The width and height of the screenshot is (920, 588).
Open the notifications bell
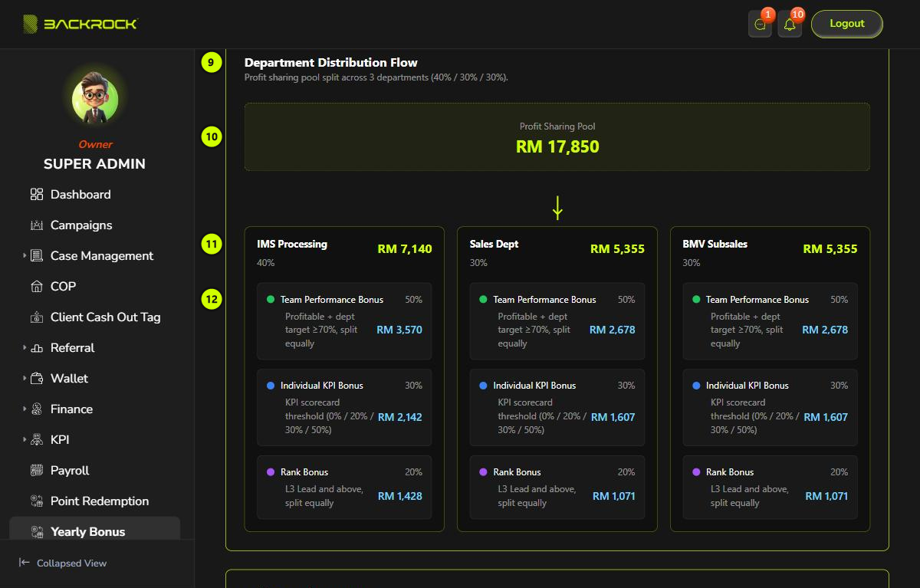click(x=790, y=24)
